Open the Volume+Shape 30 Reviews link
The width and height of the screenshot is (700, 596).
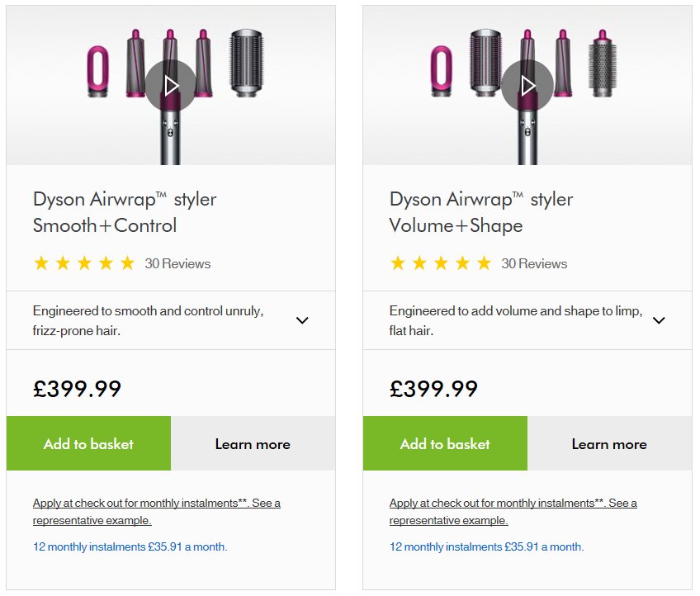click(x=534, y=264)
